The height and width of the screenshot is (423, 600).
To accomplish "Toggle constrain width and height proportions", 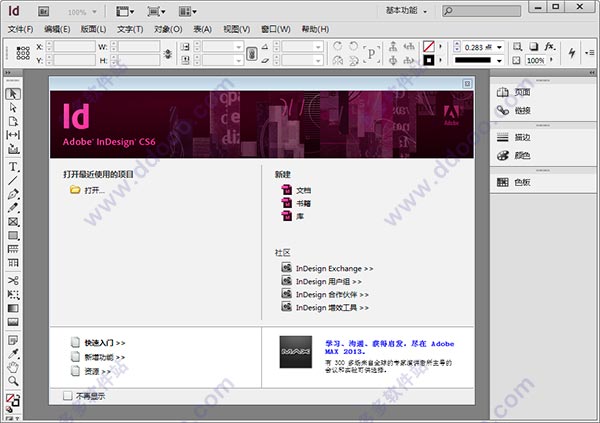I will (x=168, y=54).
